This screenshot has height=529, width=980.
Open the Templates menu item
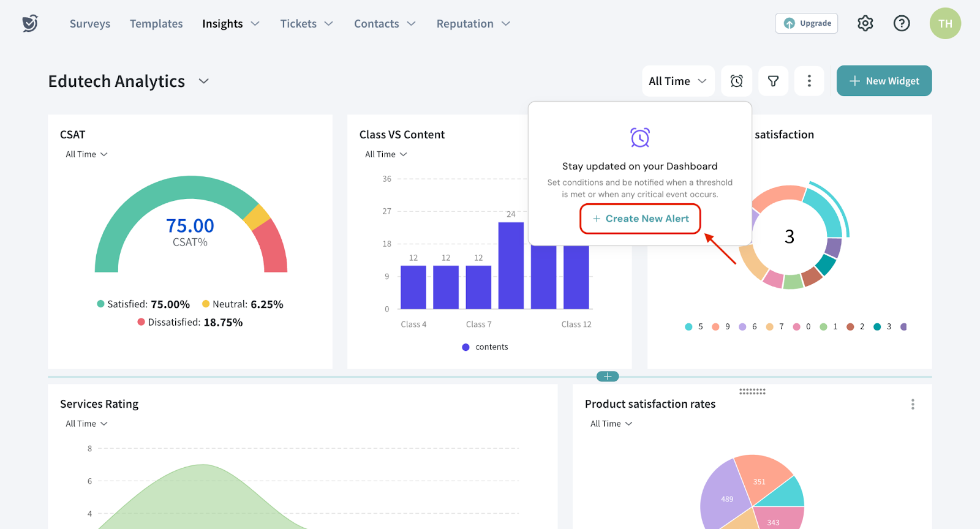pos(156,24)
